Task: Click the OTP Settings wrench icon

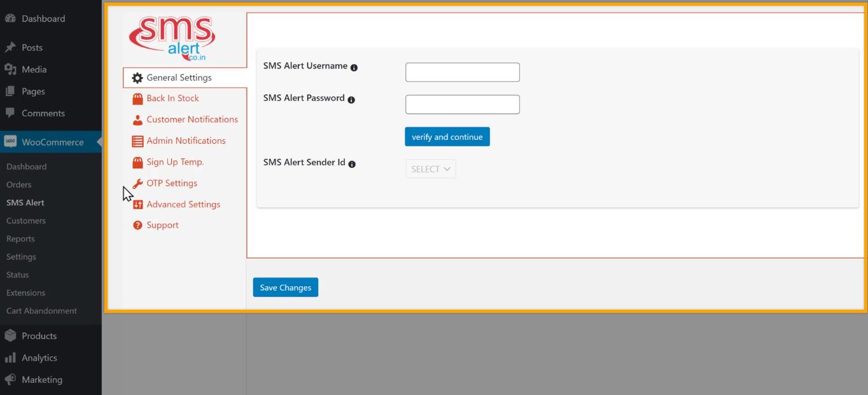Action: coord(137,183)
